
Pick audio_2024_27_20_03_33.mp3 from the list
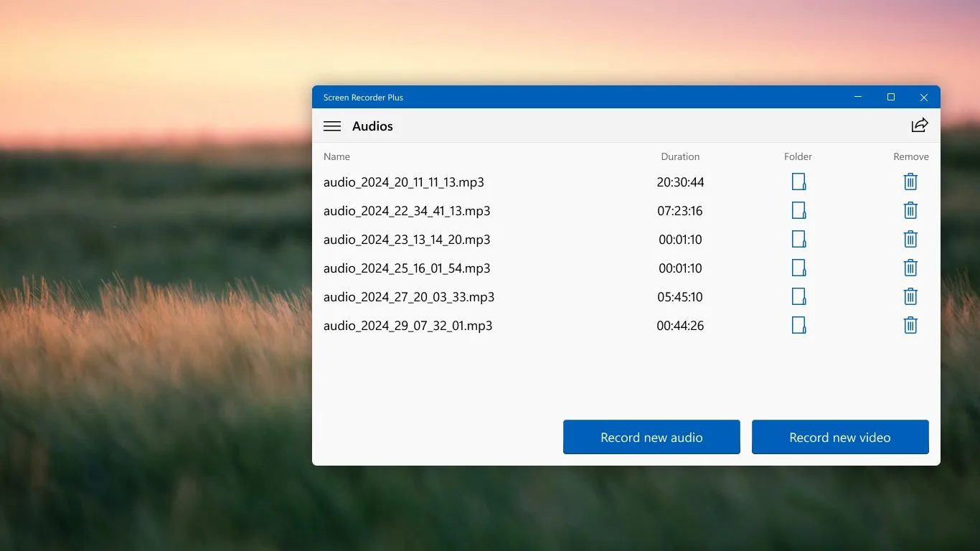point(409,297)
